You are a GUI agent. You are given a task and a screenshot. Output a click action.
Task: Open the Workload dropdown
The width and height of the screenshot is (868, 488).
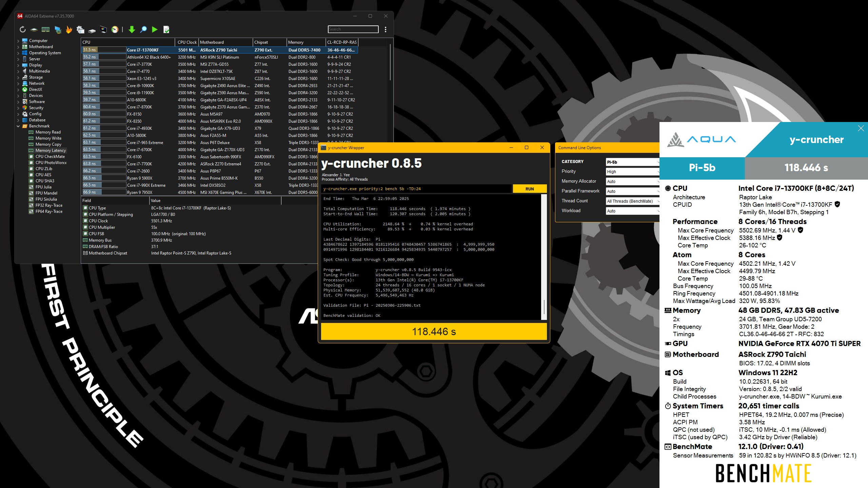pos(633,211)
